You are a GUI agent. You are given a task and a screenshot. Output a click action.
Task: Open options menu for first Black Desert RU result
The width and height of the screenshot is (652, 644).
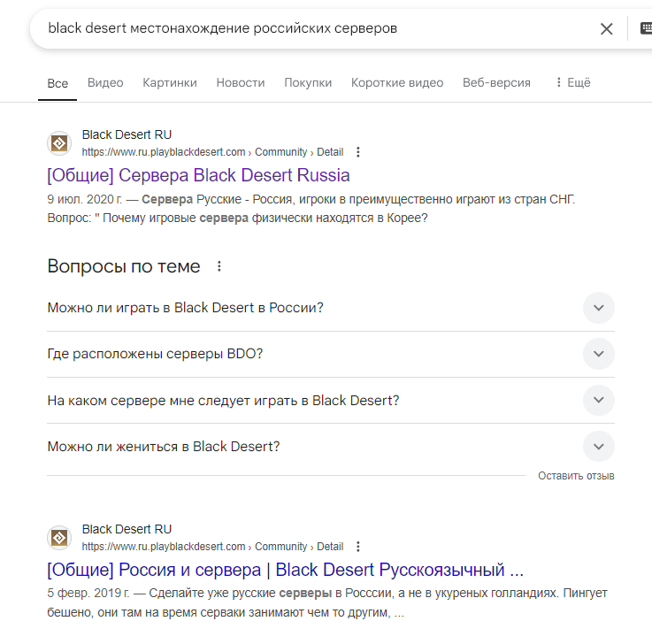point(358,152)
